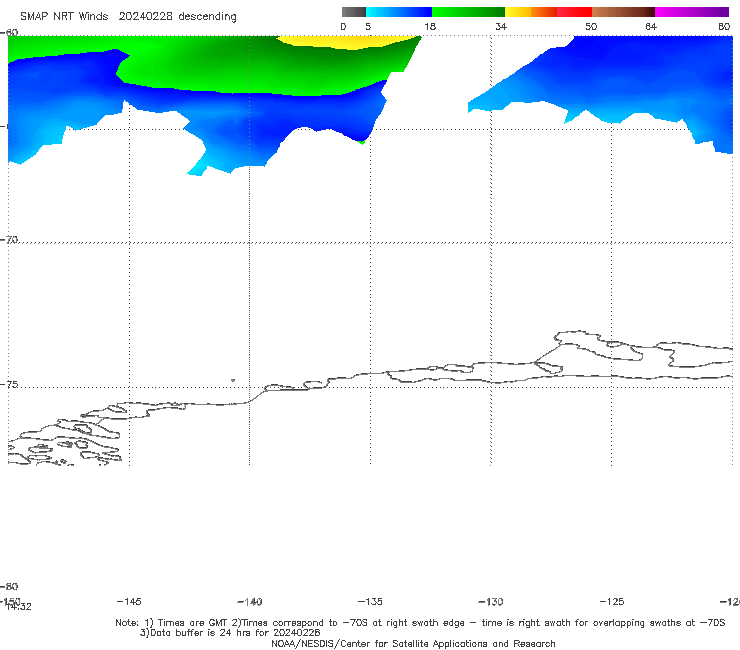Click the yellow high-wind patch at the top edge
Viewport: 740px width, 650px height.
point(349,42)
